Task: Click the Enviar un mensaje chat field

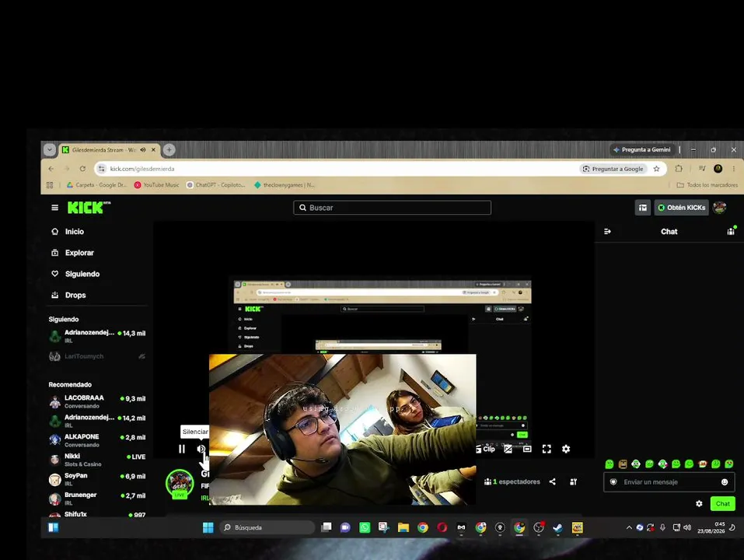Action: 669,482
